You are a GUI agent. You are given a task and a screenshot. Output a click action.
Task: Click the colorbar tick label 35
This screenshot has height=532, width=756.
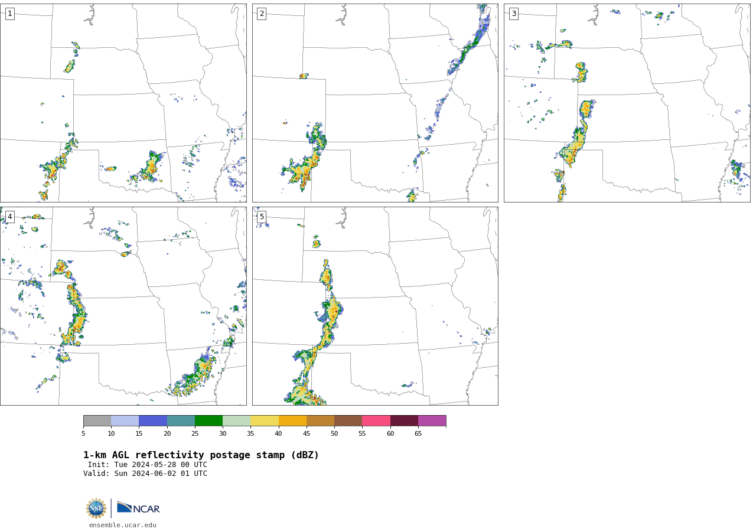click(x=250, y=434)
